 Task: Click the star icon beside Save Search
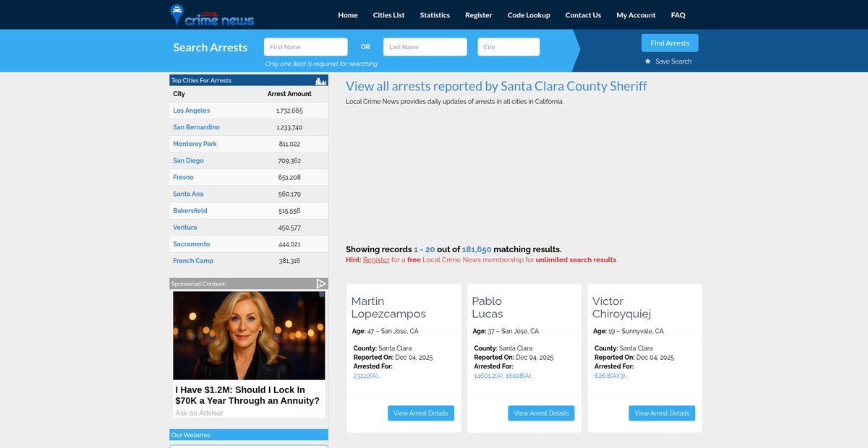[648, 61]
